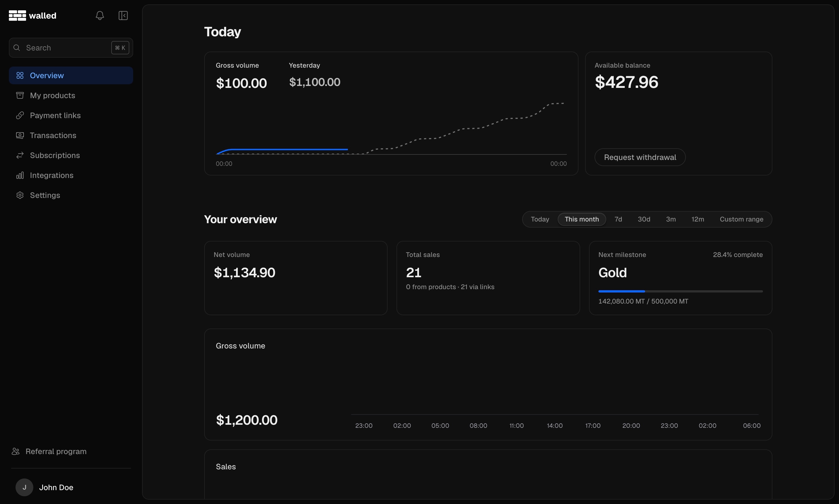Click the 06:00 axis label
Screen dimensions: 839x504
click(752, 426)
